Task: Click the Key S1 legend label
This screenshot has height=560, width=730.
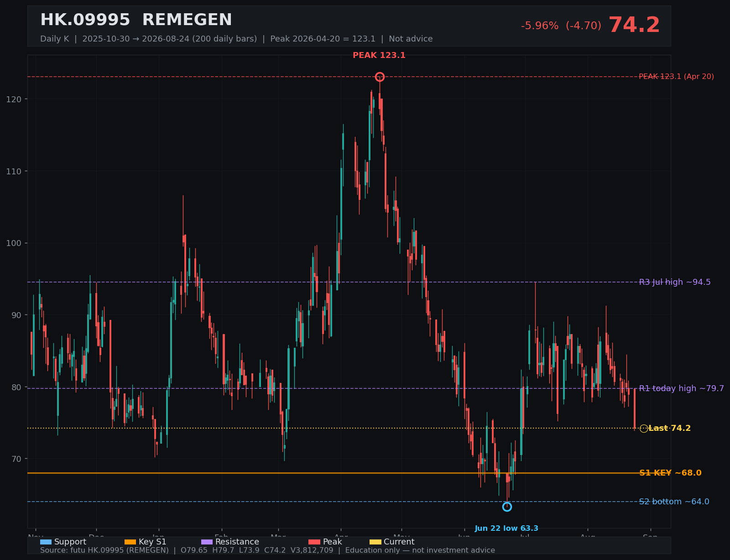Action: (152, 542)
